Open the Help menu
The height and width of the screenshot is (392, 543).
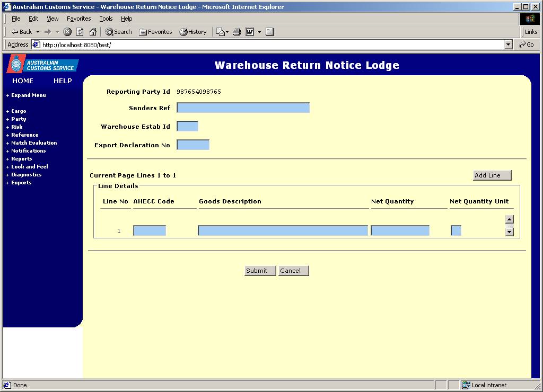tap(126, 19)
